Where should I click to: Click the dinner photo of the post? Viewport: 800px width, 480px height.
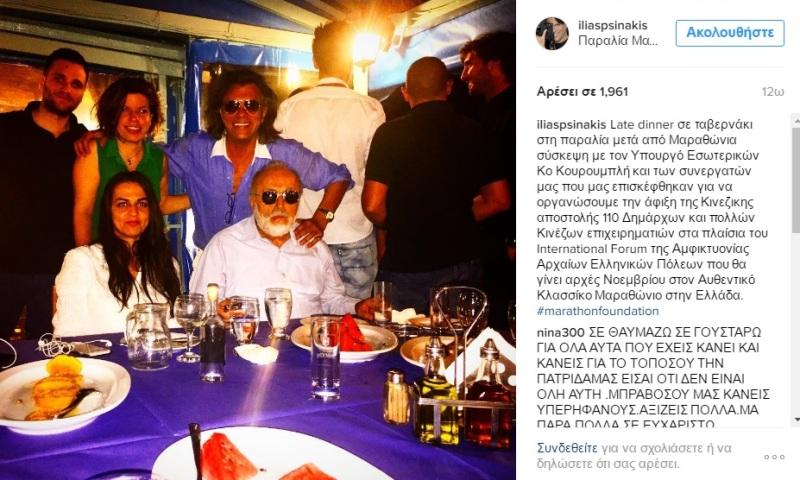pyautogui.click(x=258, y=240)
